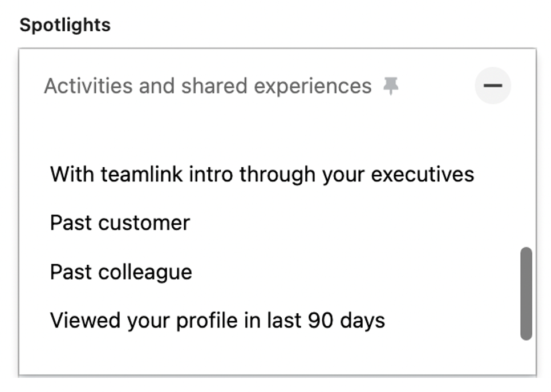Viewport: 551px width, 392px height.
Task: Apply the 90-day profile viewers filter
Action: pyautogui.click(x=217, y=321)
